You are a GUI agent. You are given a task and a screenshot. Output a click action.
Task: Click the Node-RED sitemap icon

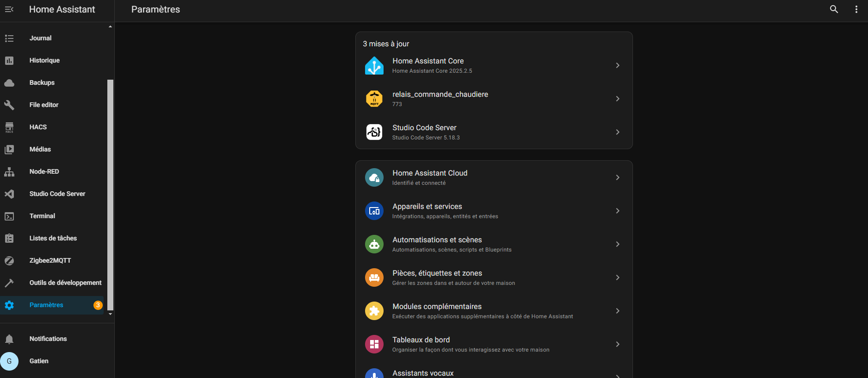(9, 172)
